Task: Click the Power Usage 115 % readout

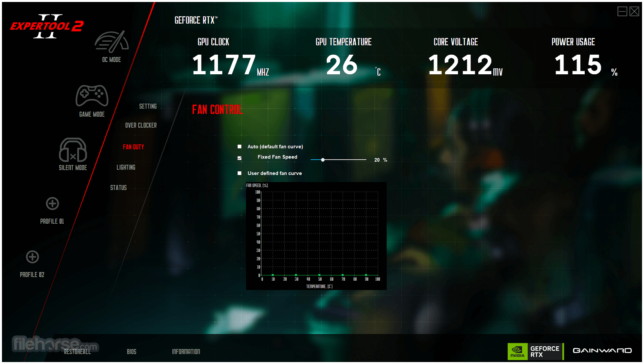Action: pyautogui.click(x=586, y=65)
